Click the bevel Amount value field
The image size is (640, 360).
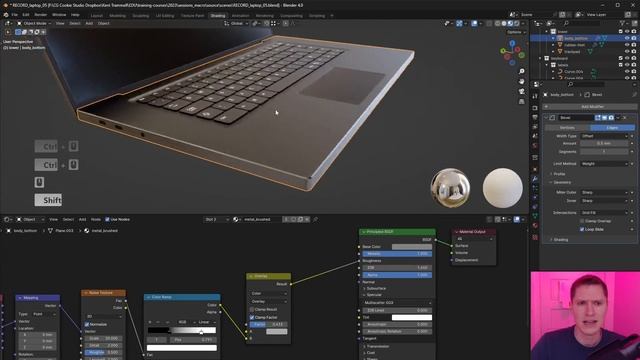tap(604, 143)
